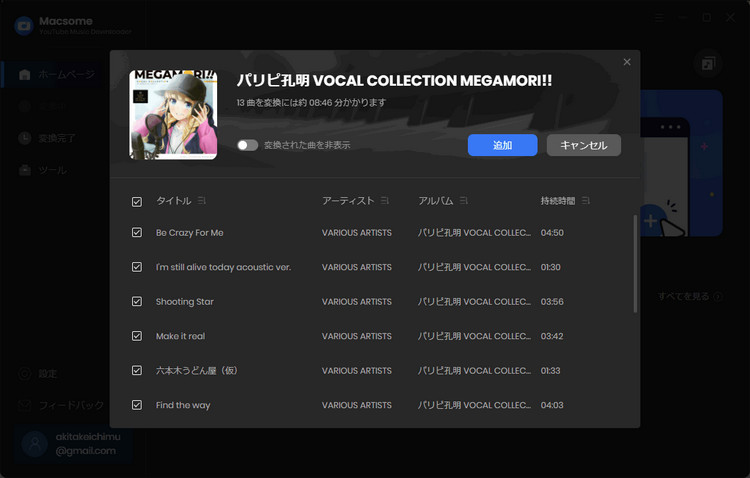Sort by 持続時間 column sort icon
Screen dimensions: 750x478
click(x=586, y=200)
